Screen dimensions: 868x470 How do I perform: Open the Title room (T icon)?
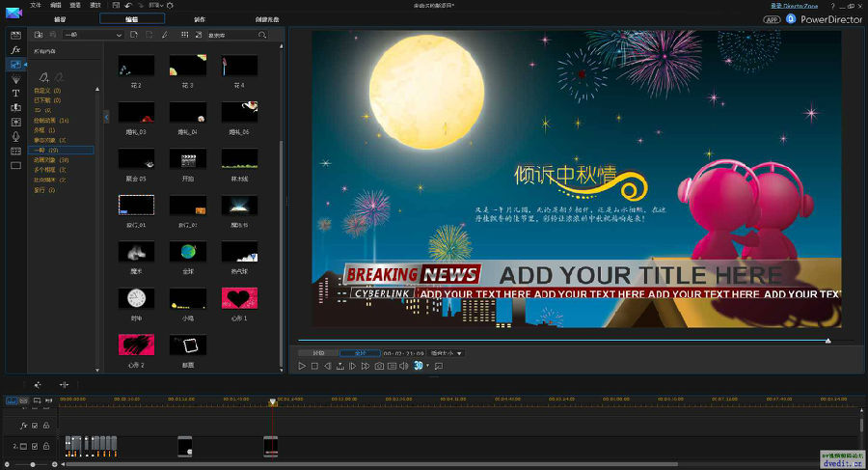pos(15,93)
